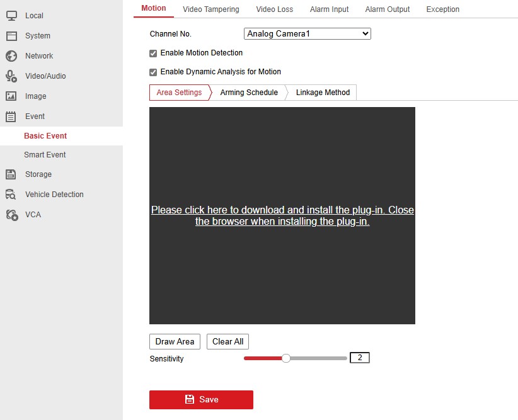Select the Storage disk icon

click(11, 174)
